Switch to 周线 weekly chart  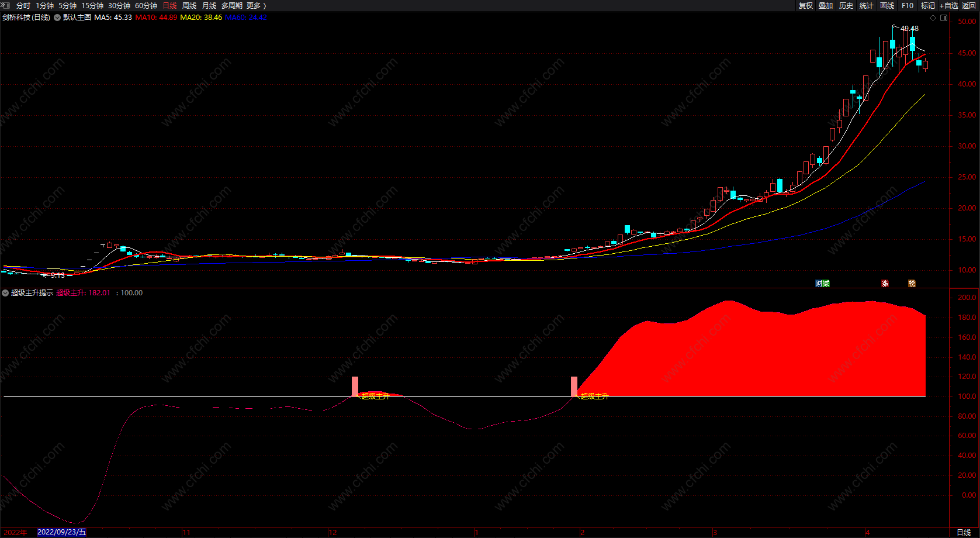pyautogui.click(x=189, y=6)
